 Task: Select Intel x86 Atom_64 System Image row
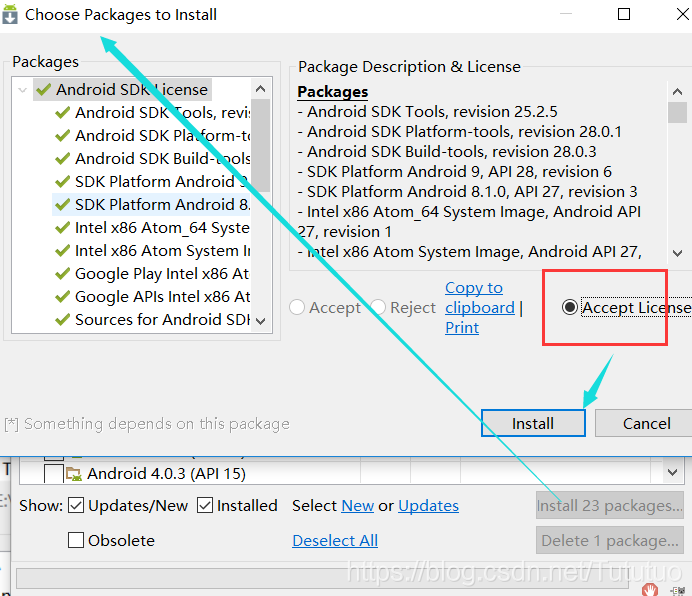click(152, 227)
